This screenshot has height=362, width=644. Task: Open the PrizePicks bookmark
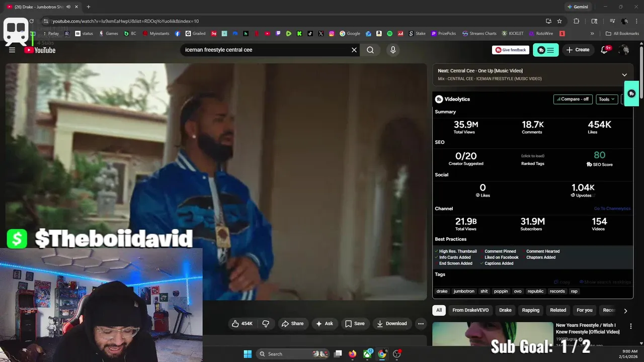[x=443, y=34]
